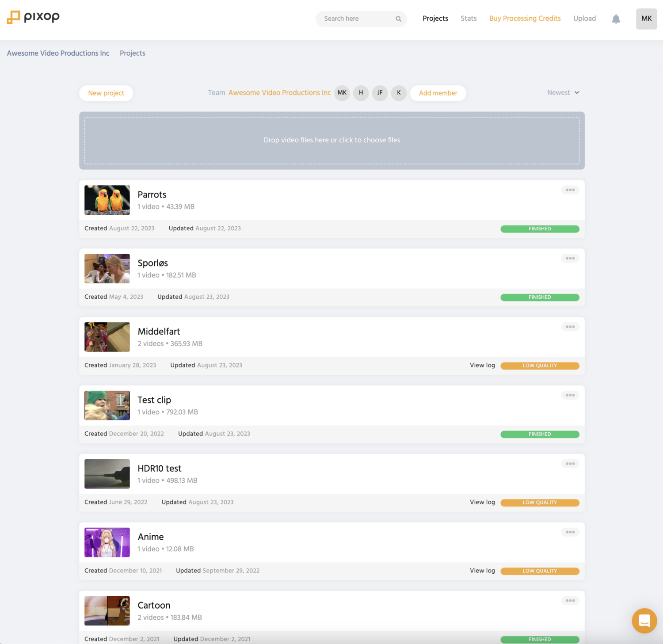The width and height of the screenshot is (663, 644).
Task: Click the JF team member avatar
Action: 380,93
